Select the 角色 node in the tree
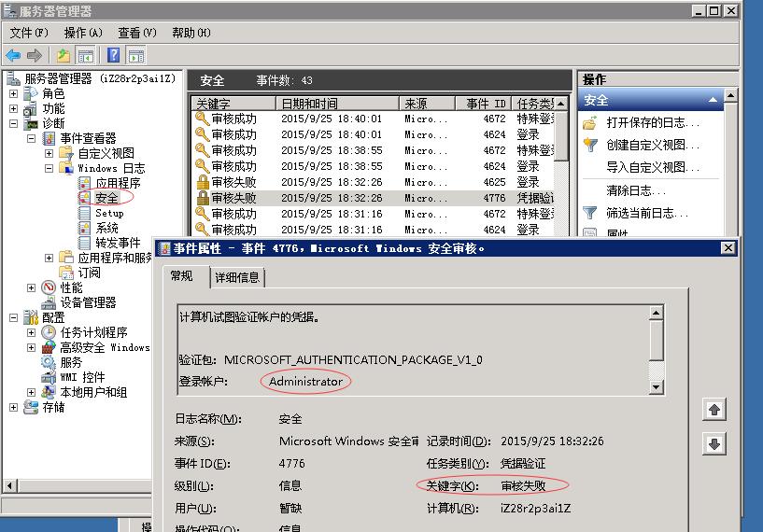763x532 pixels. (53, 93)
